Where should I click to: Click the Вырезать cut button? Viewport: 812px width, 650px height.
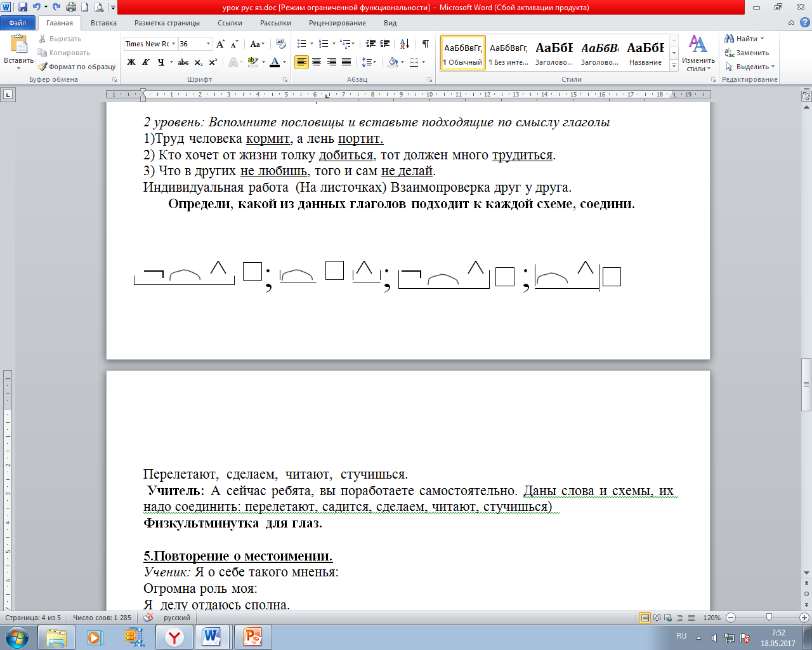coord(60,39)
